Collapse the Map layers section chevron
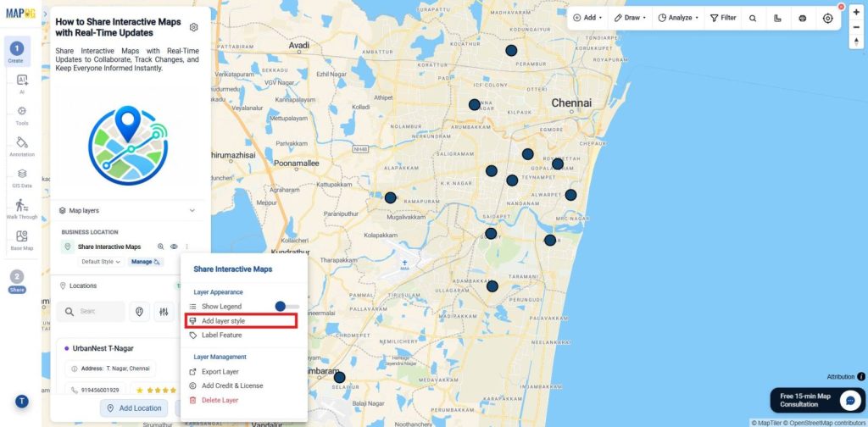Screen dimensions: 868x427 pyautogui.click(x=192, y=211)
